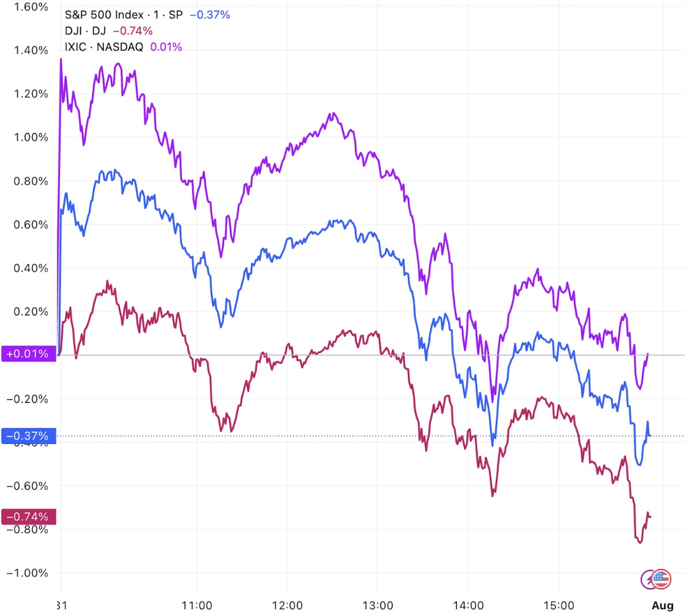Click the blue −0.37% price axis label
685x616 pixels.
tap(28, 436)
